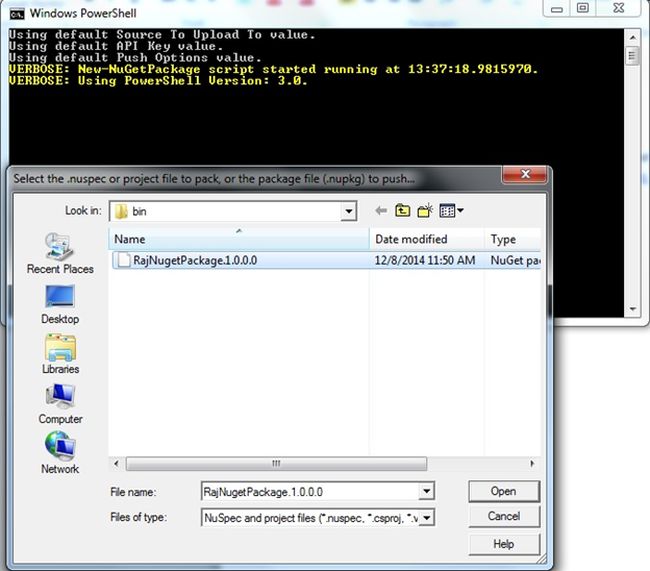Image resolution: width=650 pixels, height=571 pixels.
Task: Click the VERBOSE PowerShell Version 3.0 line
Action: pos(158,80)
